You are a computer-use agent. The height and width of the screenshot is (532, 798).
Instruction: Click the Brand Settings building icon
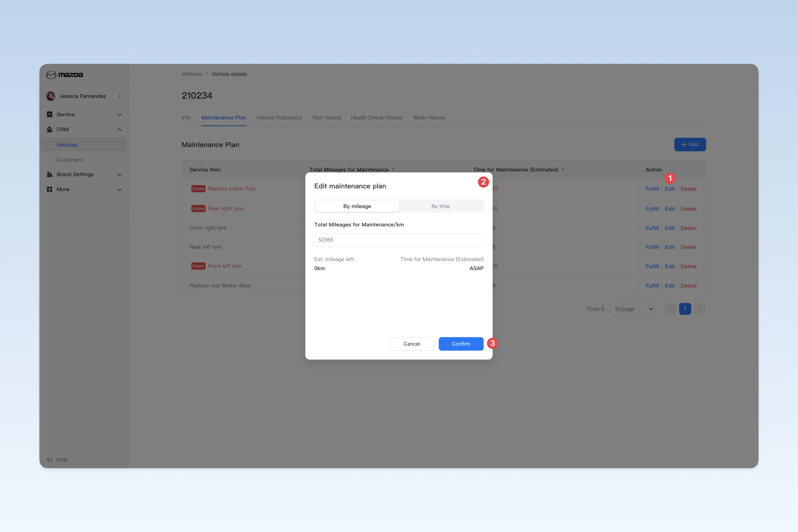point(49,174)
